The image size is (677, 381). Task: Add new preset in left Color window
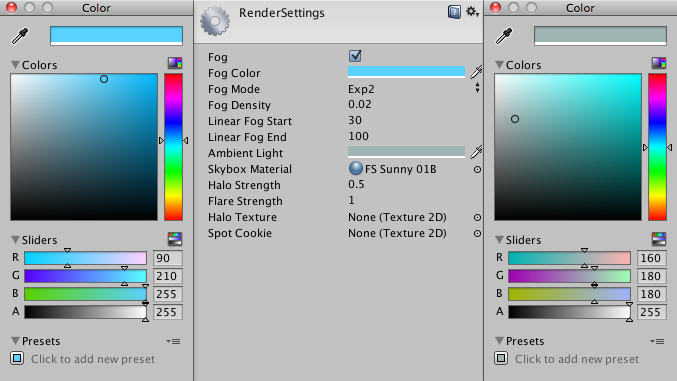click(x=17, y=358)
